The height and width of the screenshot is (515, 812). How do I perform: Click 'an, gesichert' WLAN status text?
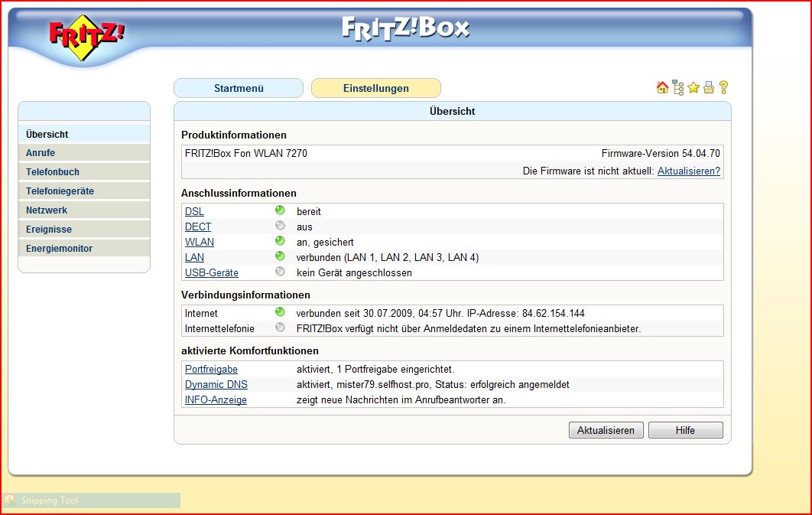325,243
